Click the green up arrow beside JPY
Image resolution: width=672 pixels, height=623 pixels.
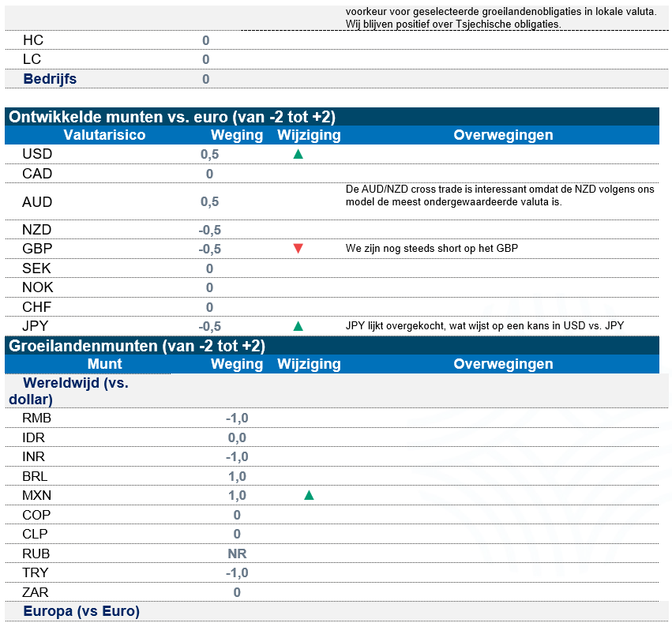point(298,326)
